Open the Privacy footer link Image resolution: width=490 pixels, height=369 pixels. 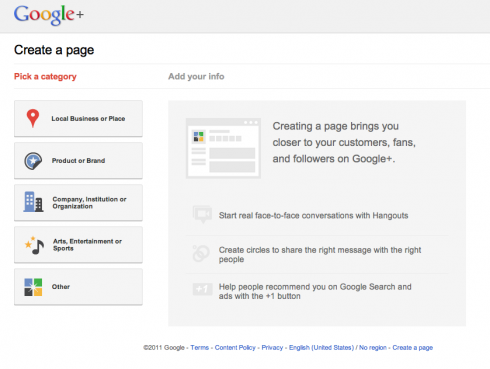click(x=272, y=348)
